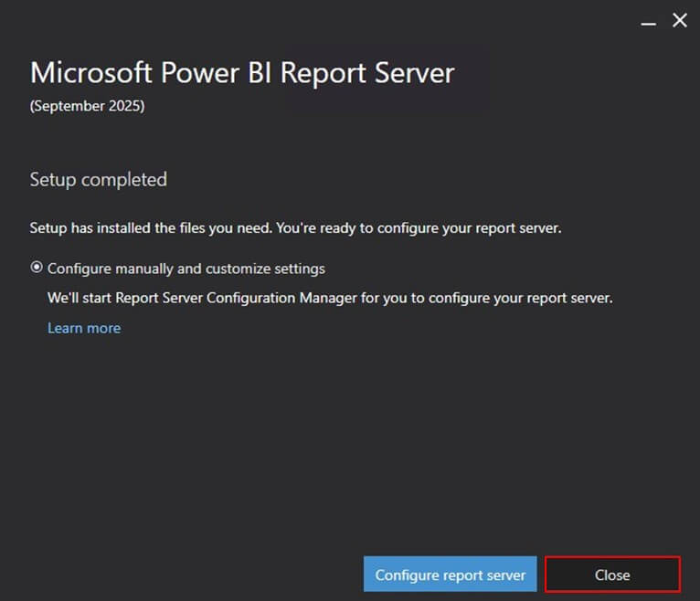Click the "Setup completed" heading
The image size is (700, 601).
coord(98,179)
